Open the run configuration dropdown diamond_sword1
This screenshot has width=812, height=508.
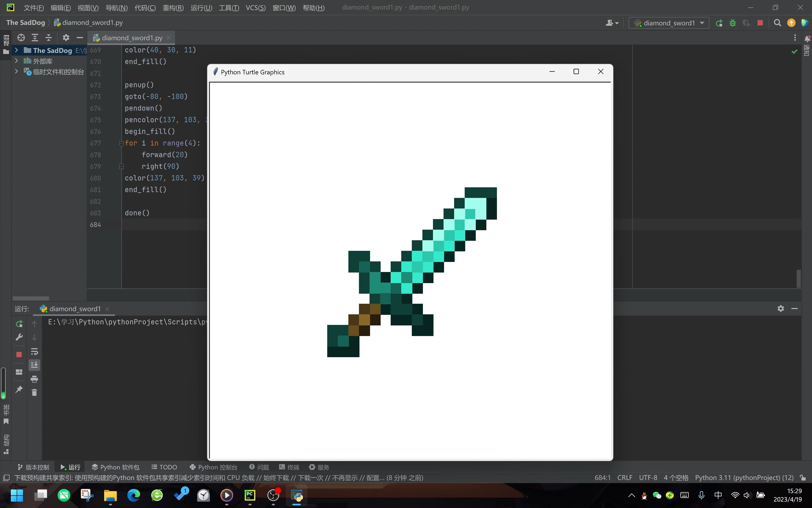(x=669, y=23)
